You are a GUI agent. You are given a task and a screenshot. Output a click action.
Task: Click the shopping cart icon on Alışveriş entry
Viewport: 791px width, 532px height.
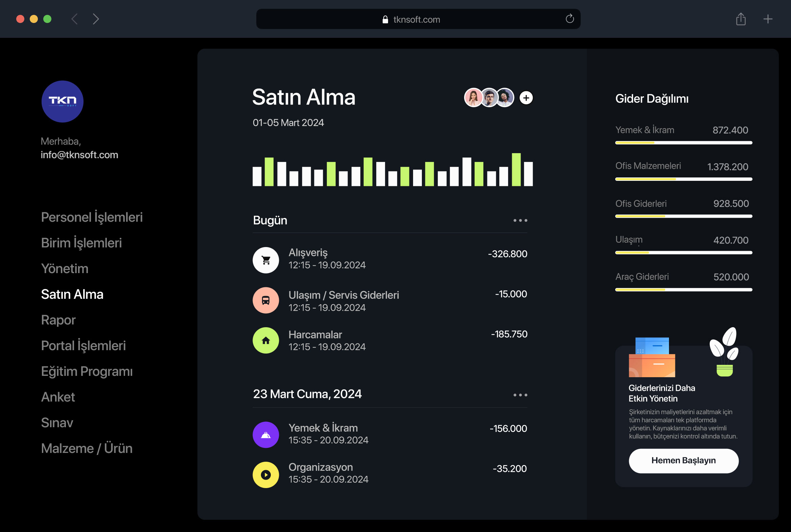click(266, 260)
